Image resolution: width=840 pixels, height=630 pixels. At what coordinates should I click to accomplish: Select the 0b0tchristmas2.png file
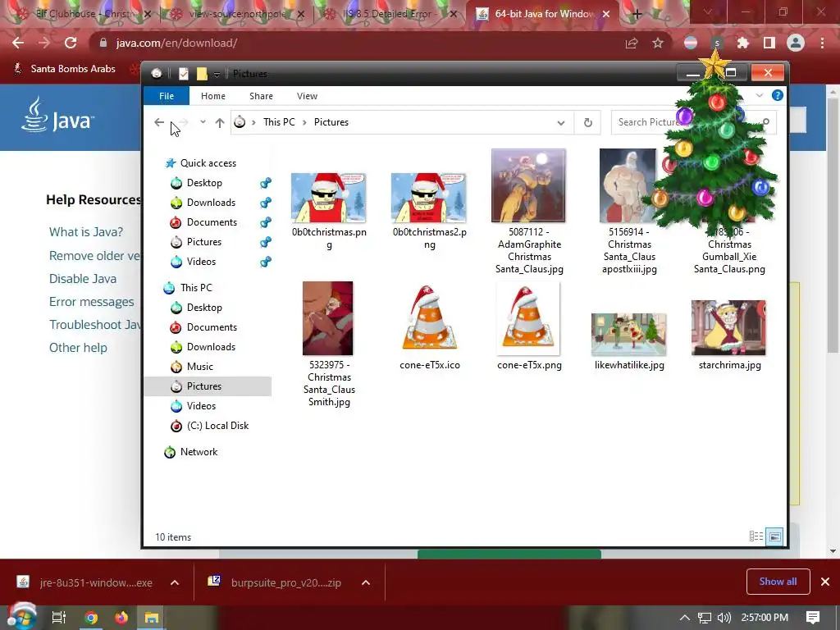429,212
